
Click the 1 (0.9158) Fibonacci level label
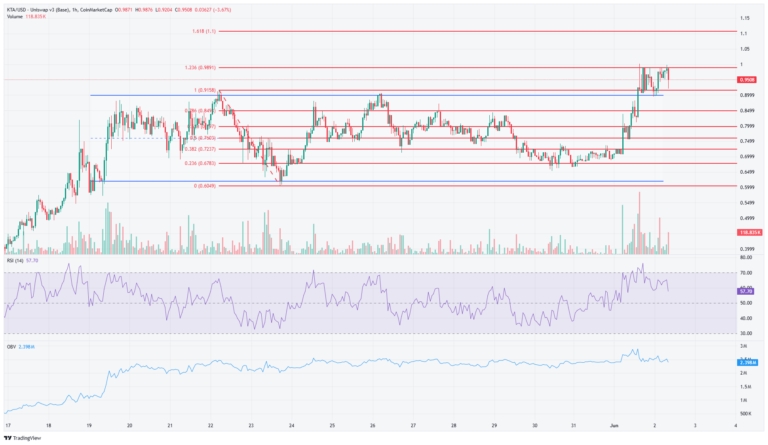click(204, 91)
